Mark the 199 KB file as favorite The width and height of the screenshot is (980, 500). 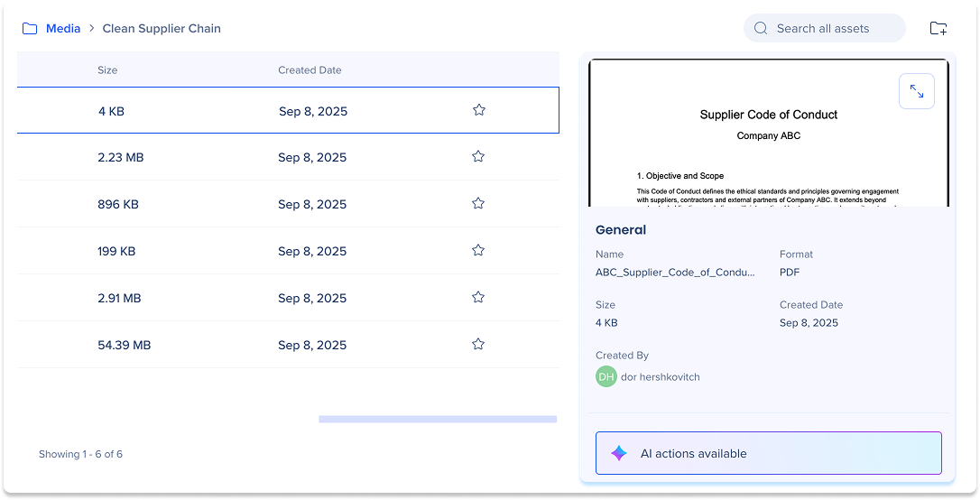tap(478, 251)
